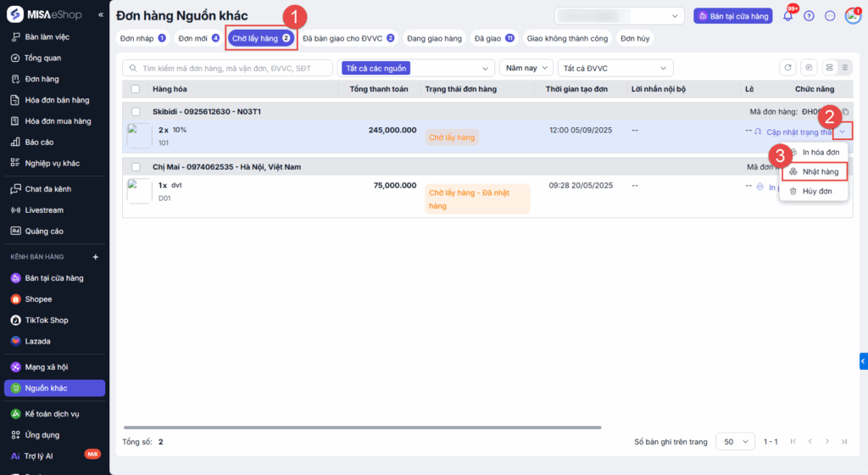Click the refresh order list icon
Viewport: 868px width, 475px height.
[788, 68]
